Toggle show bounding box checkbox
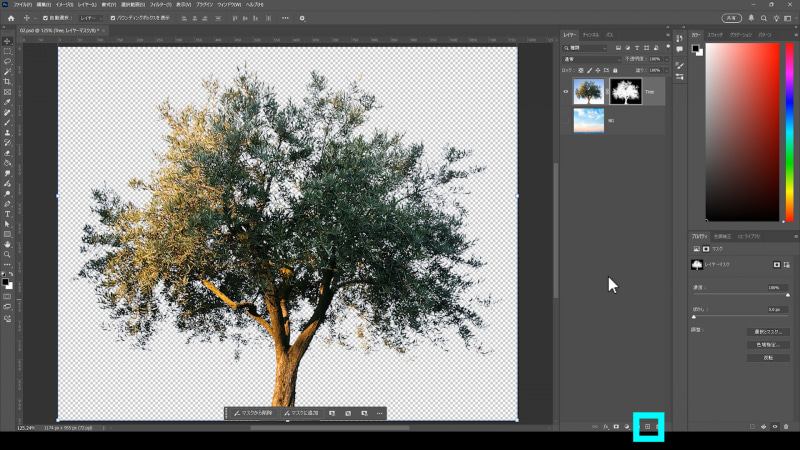 click(x=113, y=18)
